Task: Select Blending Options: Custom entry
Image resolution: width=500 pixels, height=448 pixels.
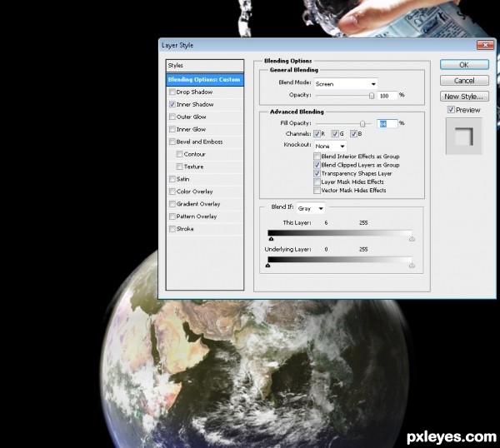Action: pos(205,79)
